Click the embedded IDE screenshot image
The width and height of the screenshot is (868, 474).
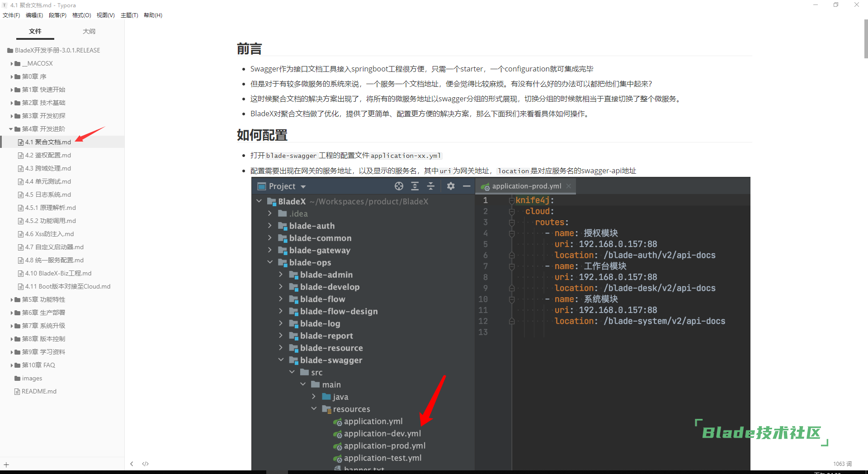coord(500,323)
